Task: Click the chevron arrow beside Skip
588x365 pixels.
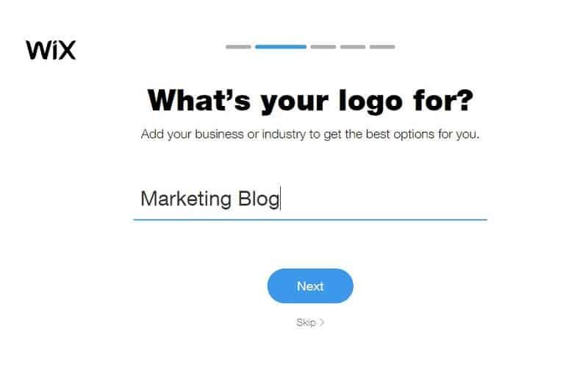Action: click(x=322, y=322)
